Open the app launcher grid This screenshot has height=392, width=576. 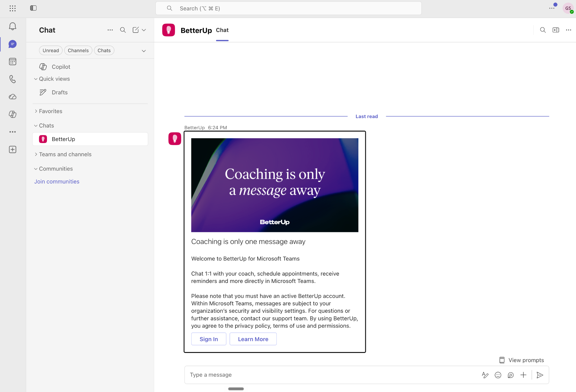point(13,8)
